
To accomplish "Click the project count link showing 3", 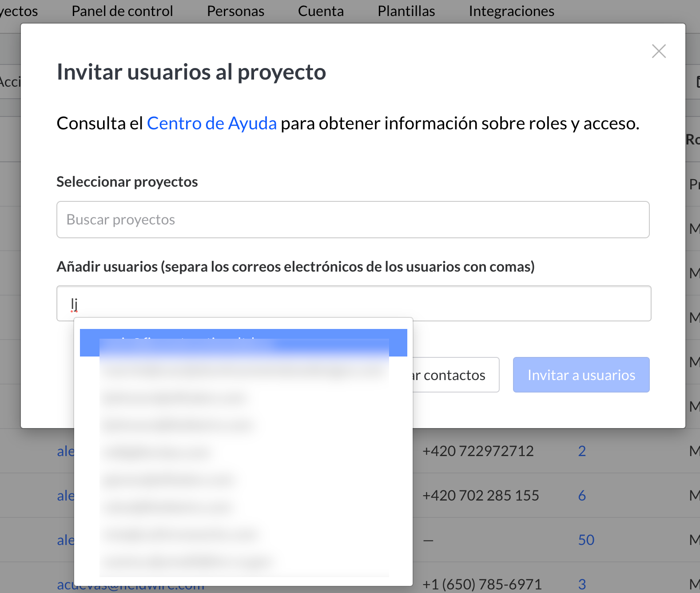I will [x=582, y=584].
